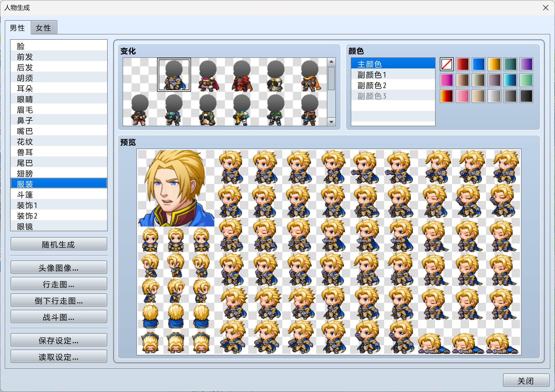Choose the green costume in second row
This screenshot has width=555, height=392.
click(x=208, y=109)
